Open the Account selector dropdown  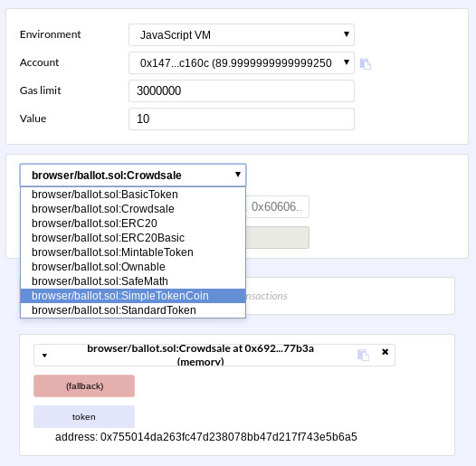click(x=242, y=62)
